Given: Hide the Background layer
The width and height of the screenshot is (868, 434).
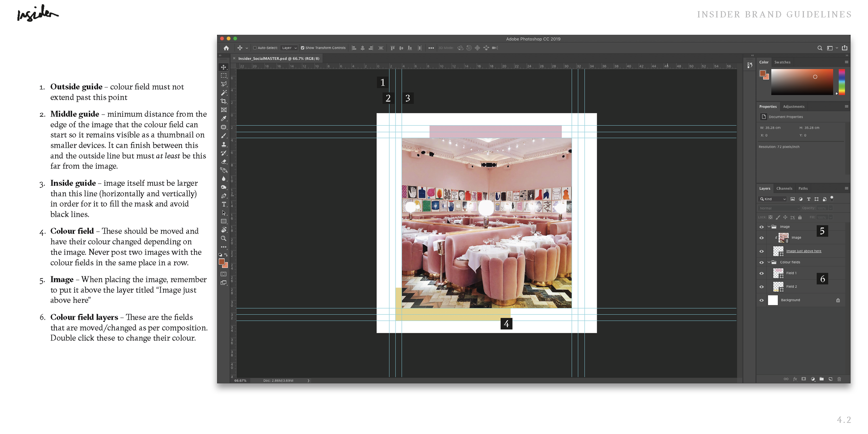Looking at the screenshot, I should [x=761, y=300].
